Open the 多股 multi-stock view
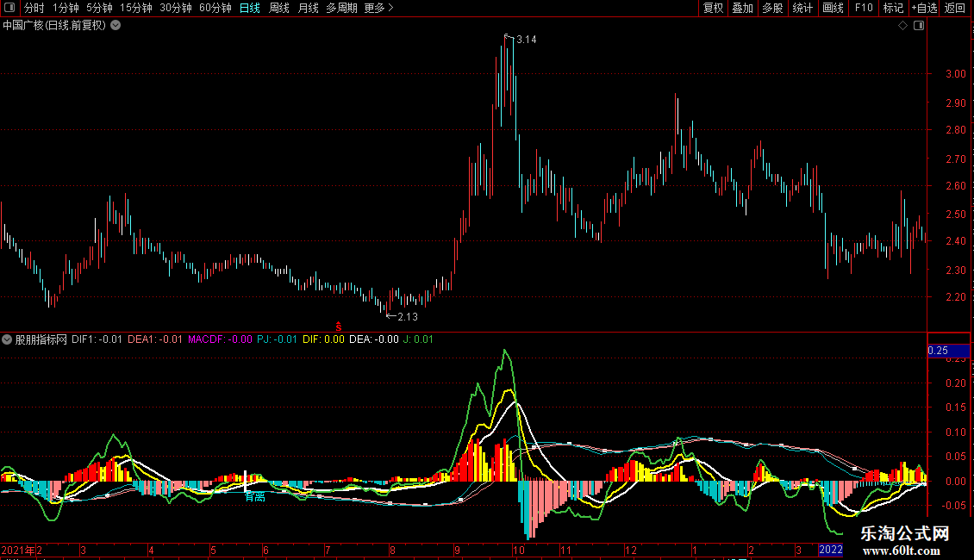 tap(772, 8)
